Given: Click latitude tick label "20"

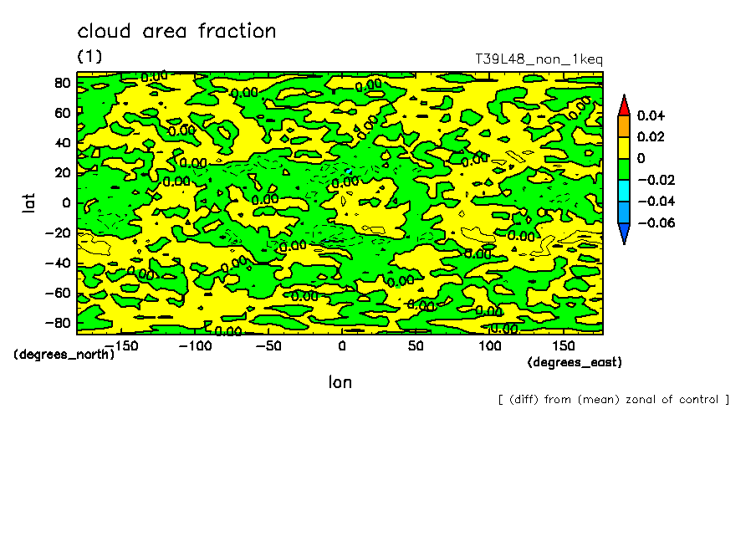Looking at the screenshot, I should 62,173.
